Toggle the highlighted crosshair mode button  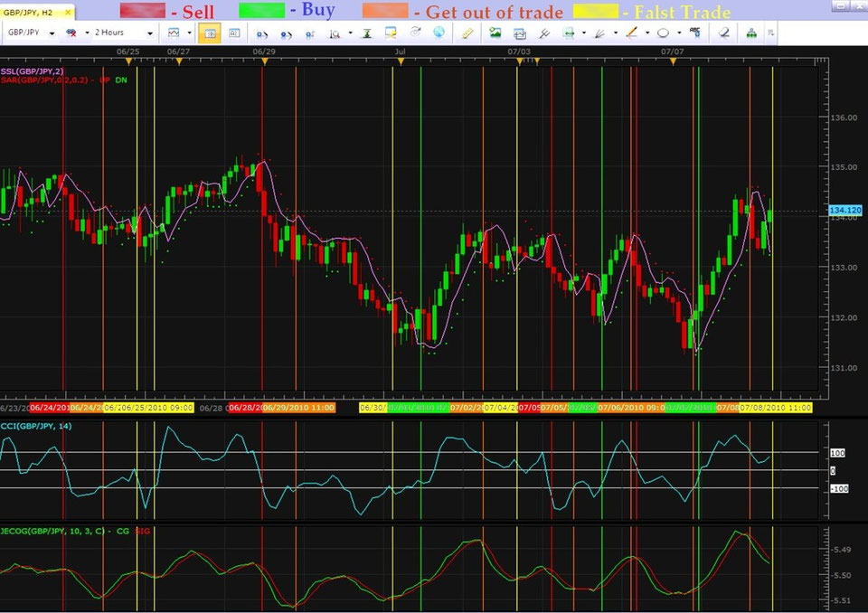click(208, 33)
